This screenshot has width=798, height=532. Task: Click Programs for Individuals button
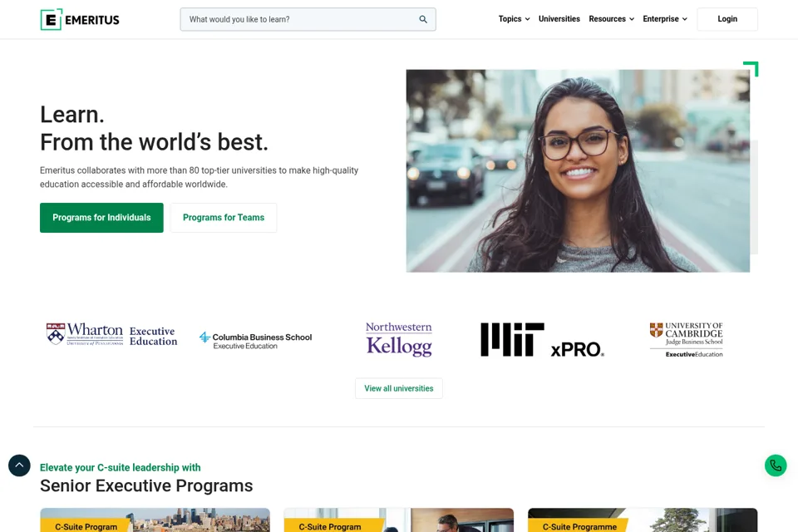101,218
